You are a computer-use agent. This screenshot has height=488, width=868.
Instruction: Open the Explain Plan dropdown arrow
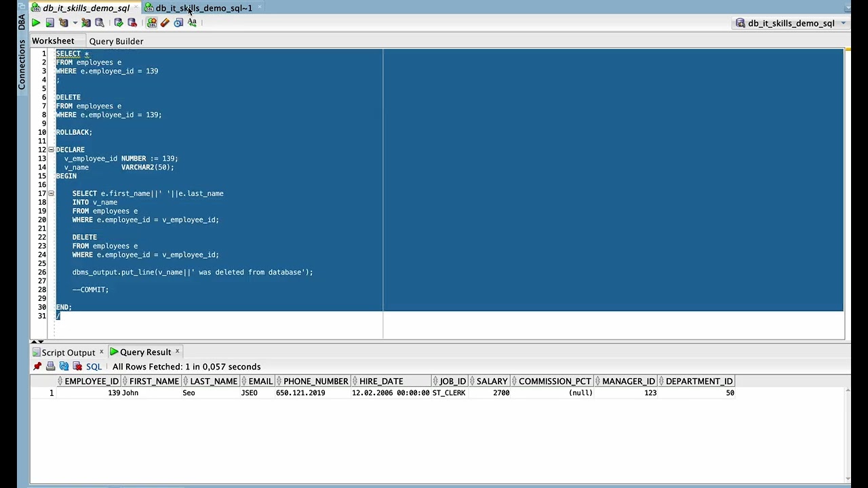tap(75, 23)
